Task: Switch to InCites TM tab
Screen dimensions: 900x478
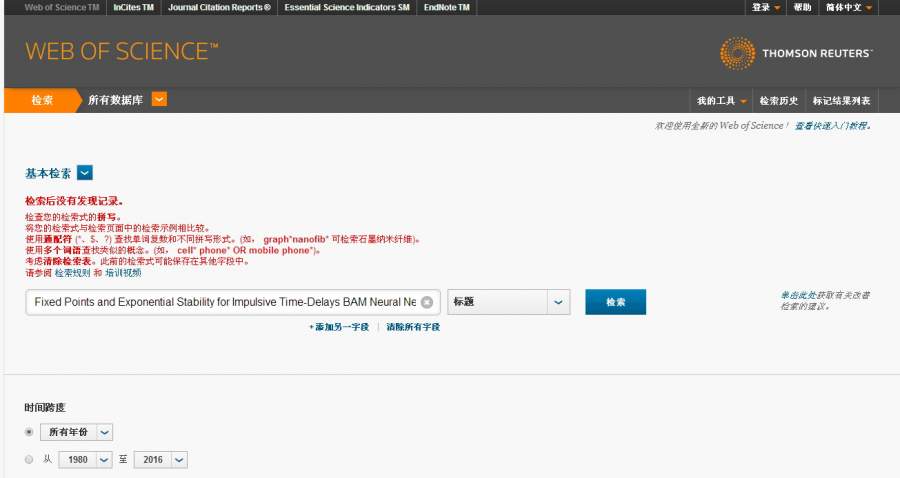Action: point(134,7)
